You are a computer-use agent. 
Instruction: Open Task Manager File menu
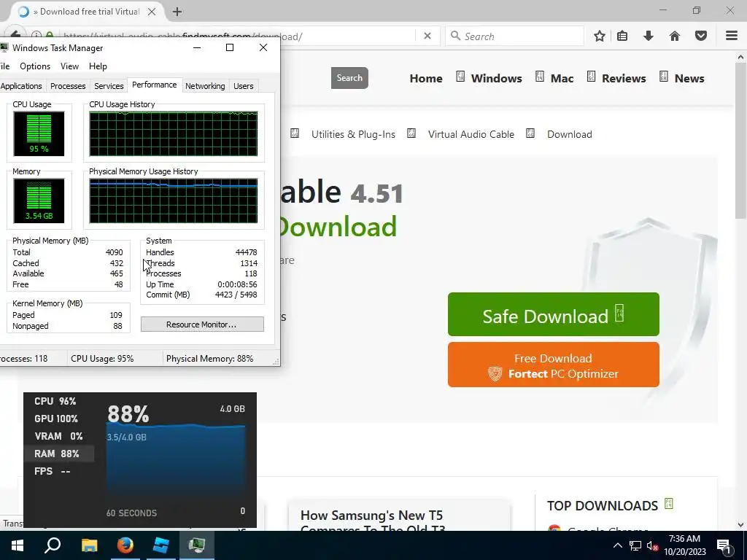pos(5,66)
